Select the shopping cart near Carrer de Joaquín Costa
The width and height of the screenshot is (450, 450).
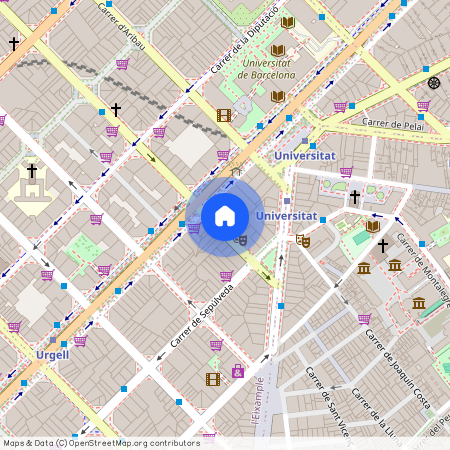coord(364,319)
